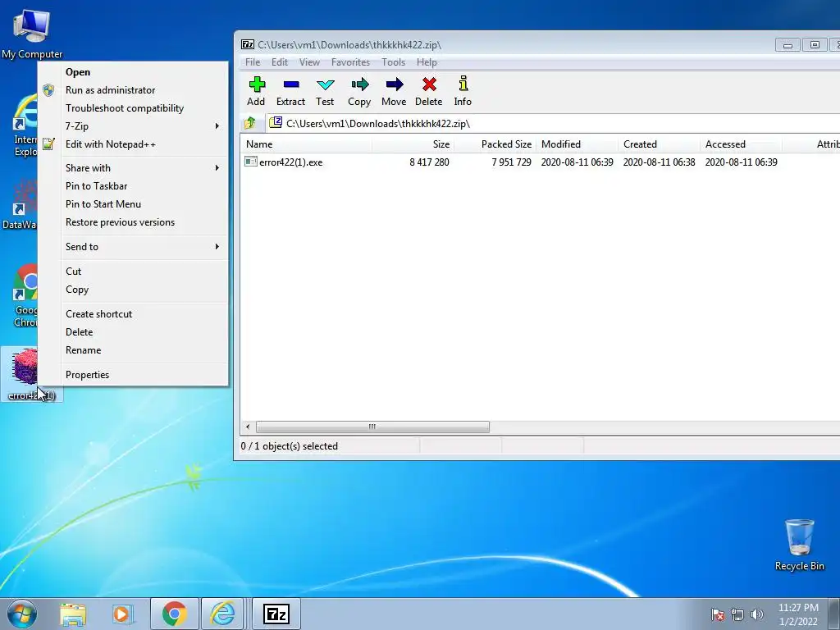Open the Favorites menu in 7-Zip
The height and width of the screenshot is (630, 840).
350,62
